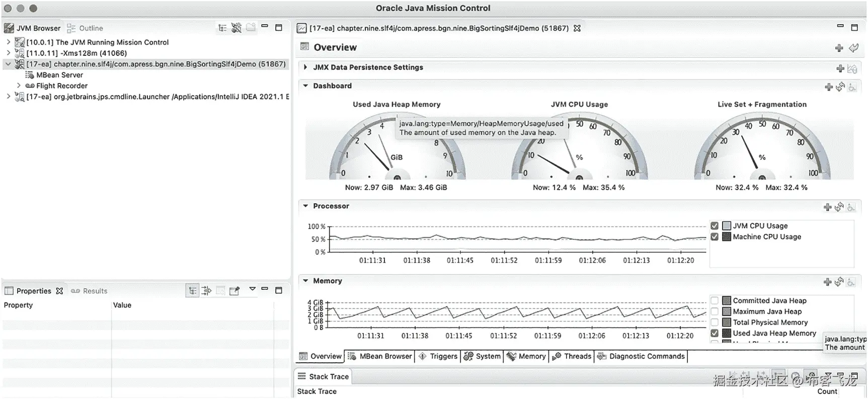Expand the [10.0.1] JVM Running Mission Control node

(x=8, y=42)
